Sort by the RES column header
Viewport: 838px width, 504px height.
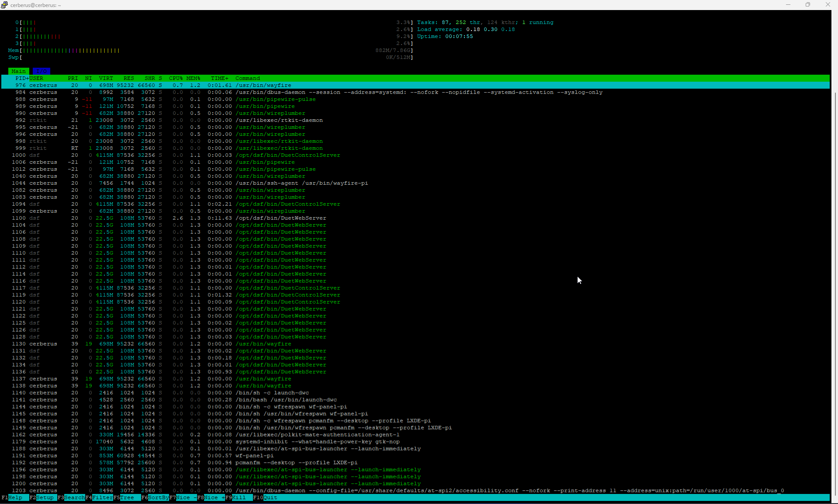coord(129,78)
